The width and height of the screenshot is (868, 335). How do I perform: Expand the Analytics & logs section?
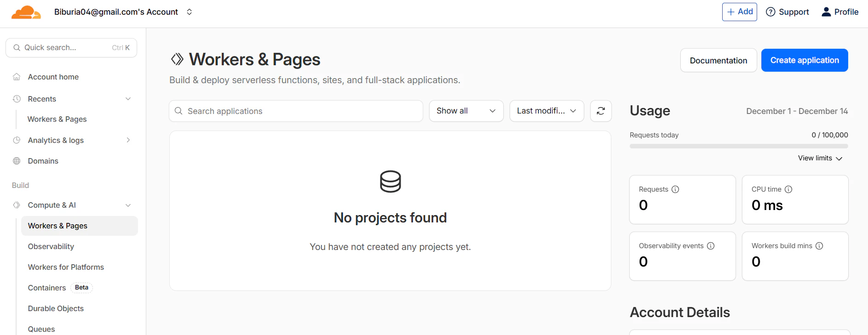128,140
